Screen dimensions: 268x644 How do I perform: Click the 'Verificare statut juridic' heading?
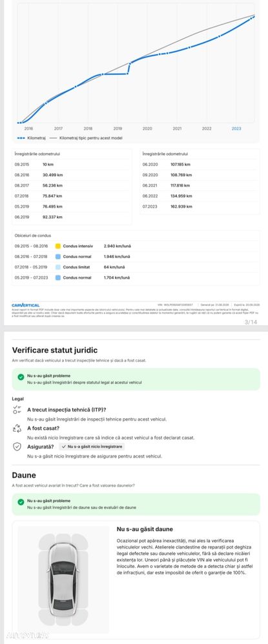(55, 350)
